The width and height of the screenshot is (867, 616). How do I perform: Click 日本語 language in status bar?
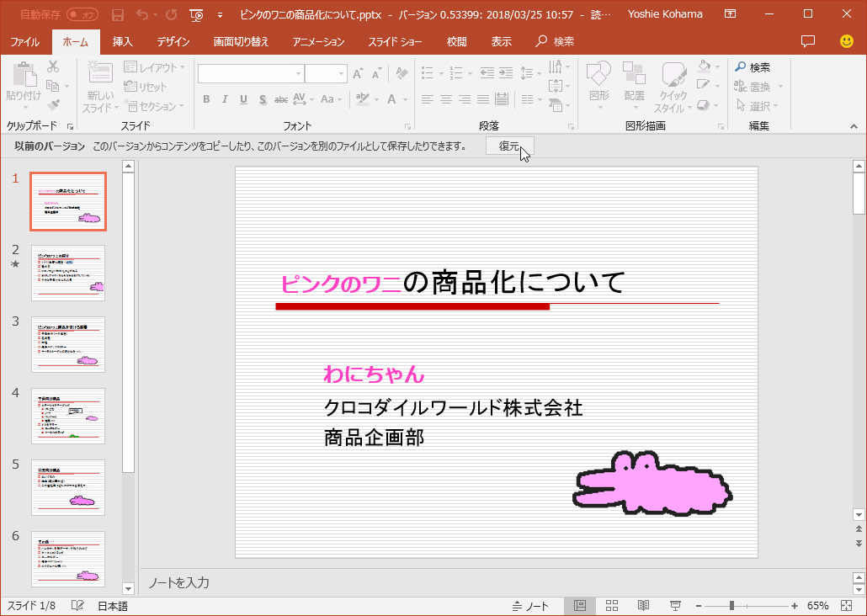113,606
